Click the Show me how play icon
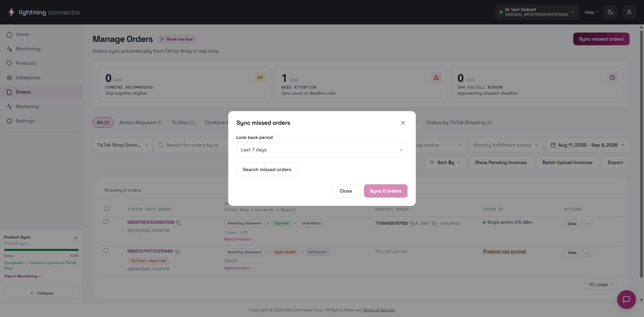The image size is (644, 317). pyautogui.click(x=162, y=39)
